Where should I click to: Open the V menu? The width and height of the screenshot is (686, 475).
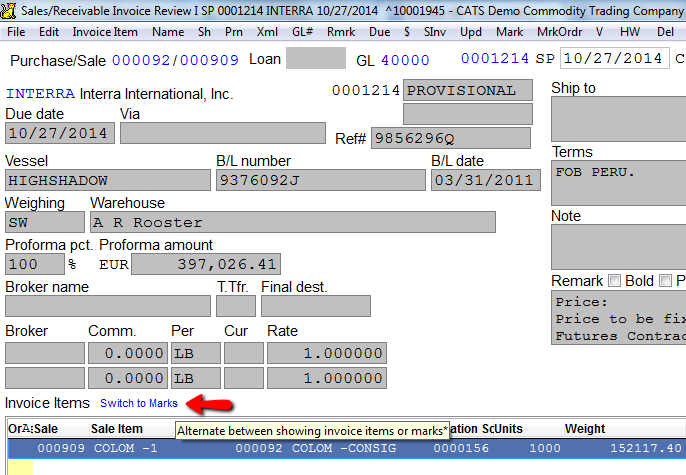click(599, 32)
